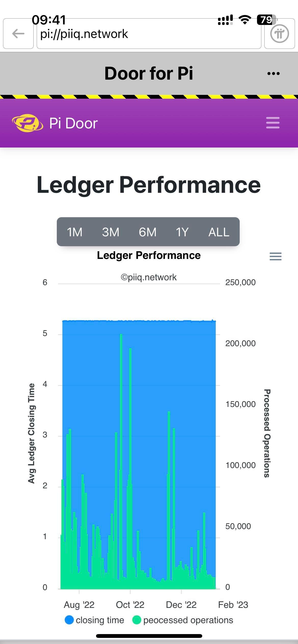Toggle closing time series in legend
The height and width of the screenshot is (644, 298).
point(94,620)
